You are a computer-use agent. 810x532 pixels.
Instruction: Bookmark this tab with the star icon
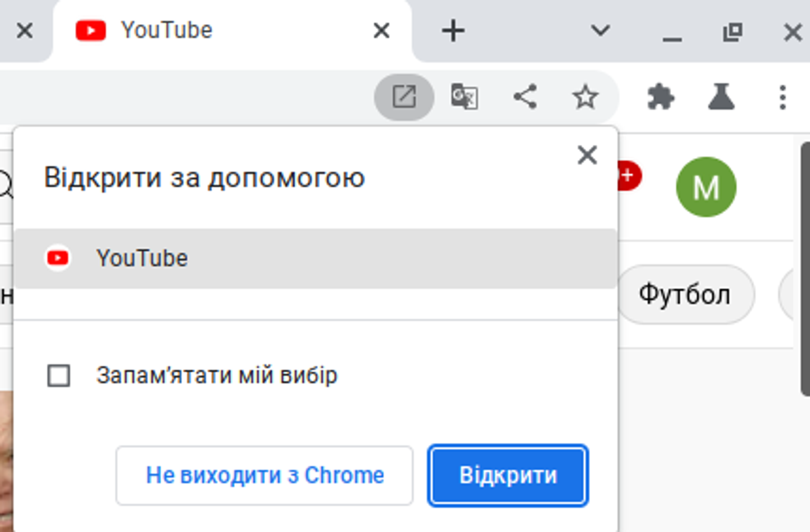pos(585,97)
